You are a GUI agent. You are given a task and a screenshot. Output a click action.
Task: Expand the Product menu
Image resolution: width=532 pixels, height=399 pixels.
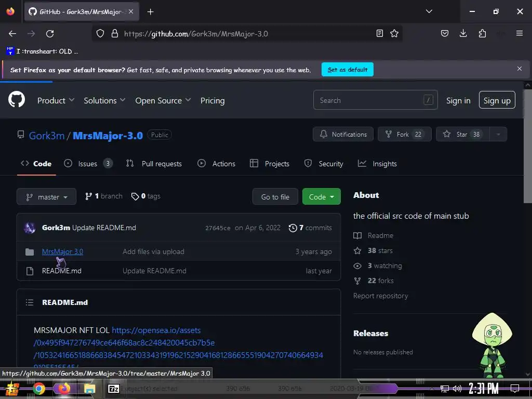(x=56, y=100)
